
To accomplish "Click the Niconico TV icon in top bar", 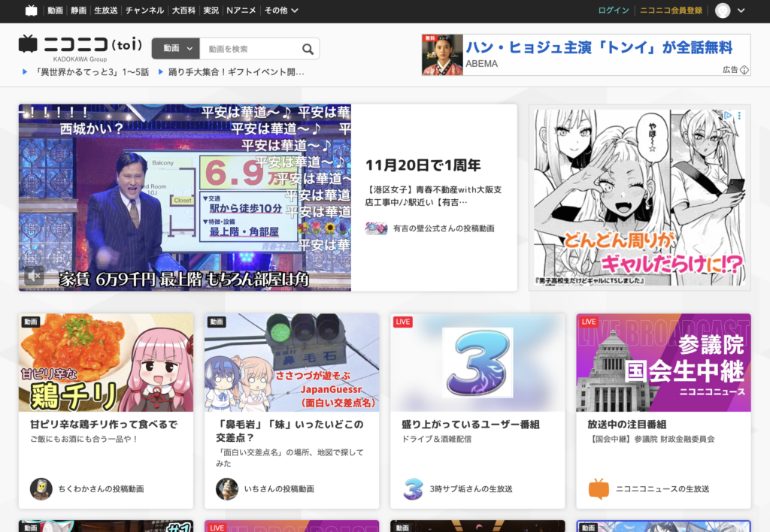I will (31, 11).
